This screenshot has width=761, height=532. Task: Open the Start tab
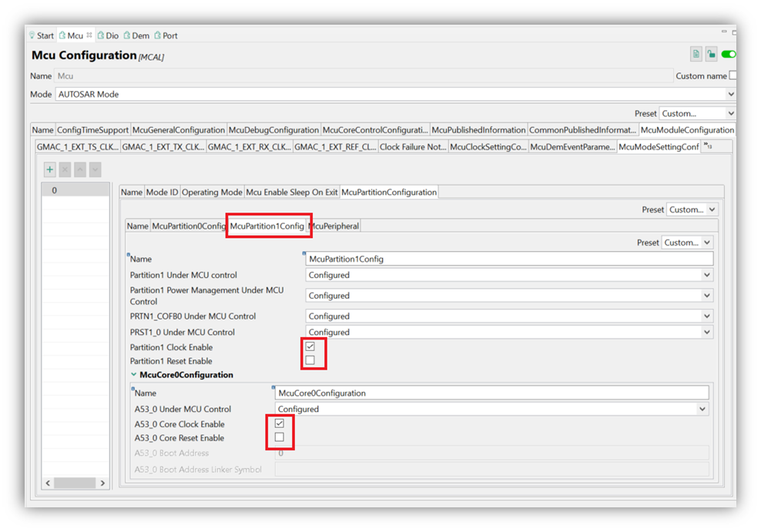coord(42,35)
